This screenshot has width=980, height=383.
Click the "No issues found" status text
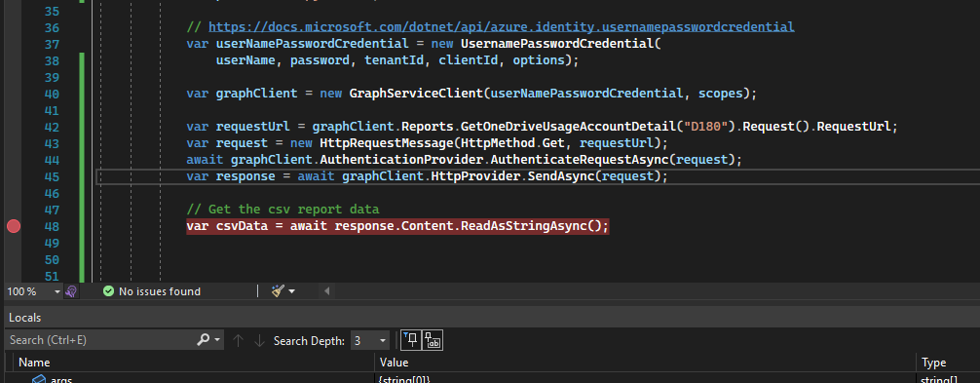pyautogui.click(x=160, y=291)
